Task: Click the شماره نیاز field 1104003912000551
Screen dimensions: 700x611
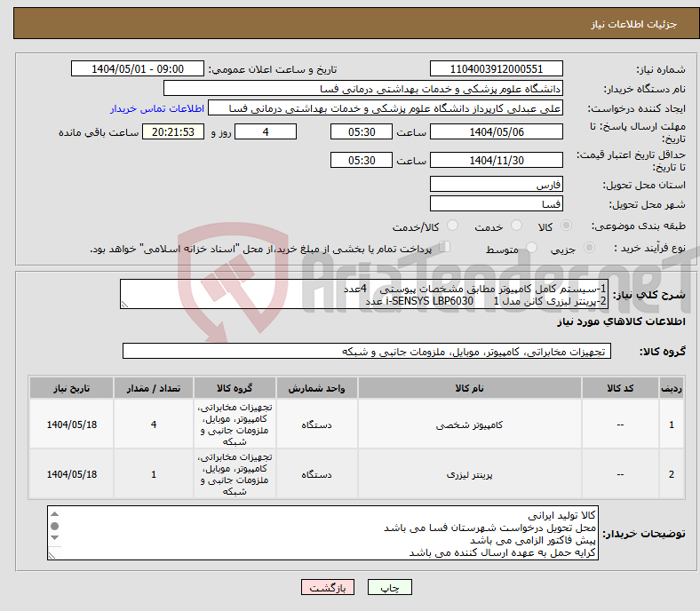Action: [496, 68]
